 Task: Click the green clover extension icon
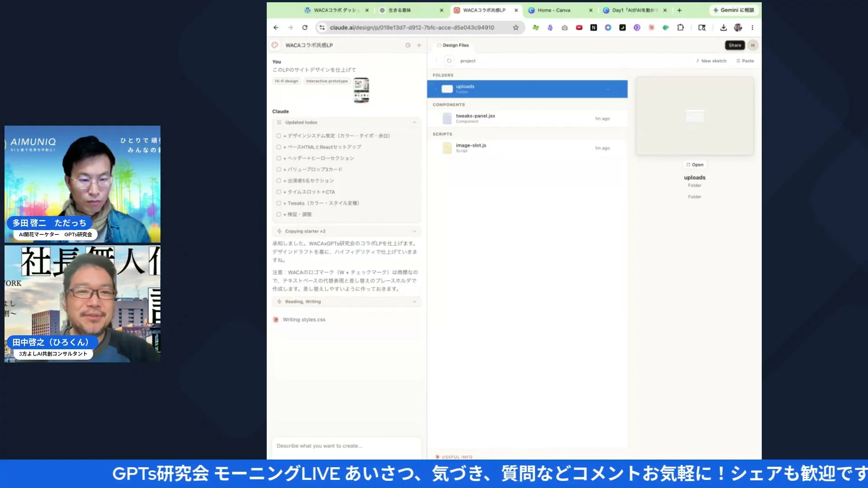pos(536,28)
